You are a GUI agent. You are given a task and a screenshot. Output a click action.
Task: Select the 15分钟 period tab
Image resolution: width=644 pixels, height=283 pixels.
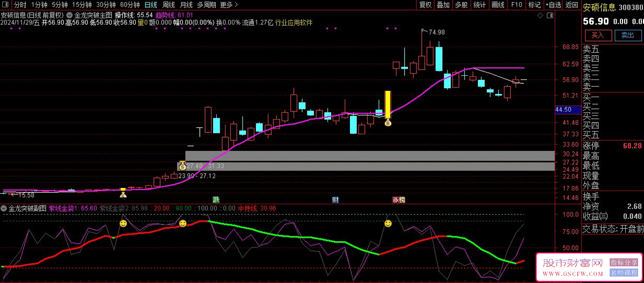click(x=82, y=5)
